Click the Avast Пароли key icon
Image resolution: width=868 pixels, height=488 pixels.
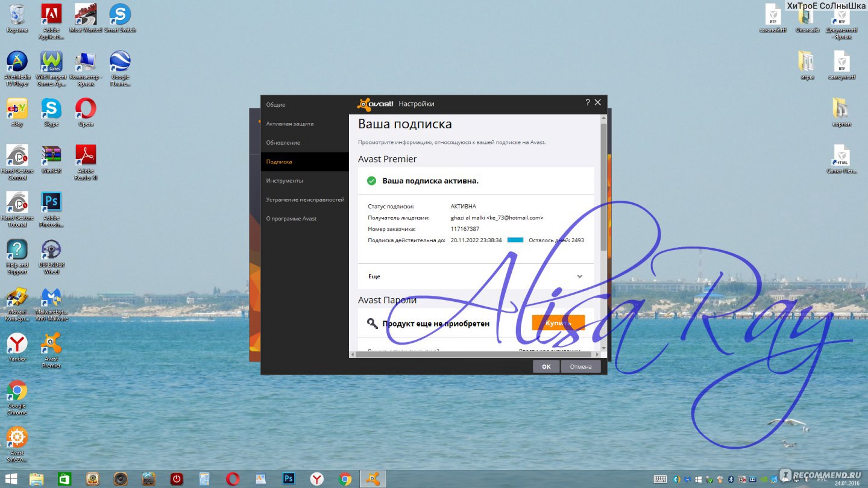373,324
